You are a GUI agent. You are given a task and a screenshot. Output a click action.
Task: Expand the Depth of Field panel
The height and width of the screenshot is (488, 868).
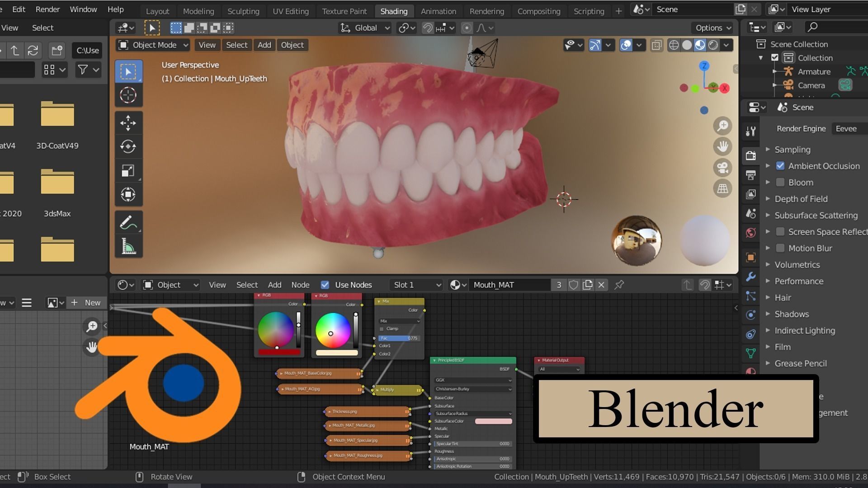coord(801,199)
